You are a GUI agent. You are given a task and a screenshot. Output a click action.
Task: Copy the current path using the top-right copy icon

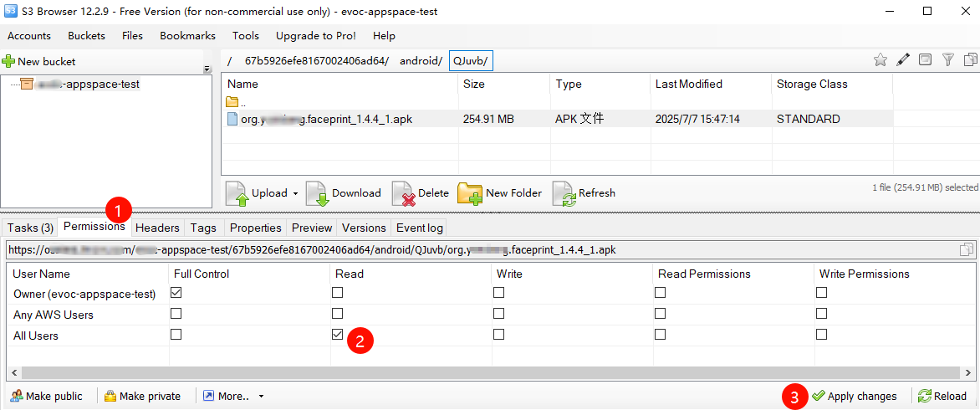pyautogui.click(x=971, y=60)
